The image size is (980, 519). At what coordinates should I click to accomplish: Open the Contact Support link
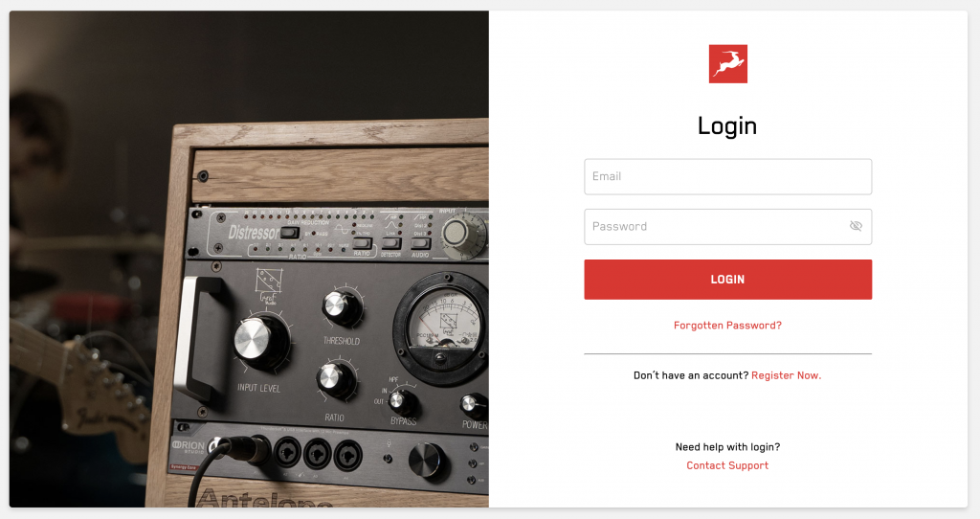[727, 465]
